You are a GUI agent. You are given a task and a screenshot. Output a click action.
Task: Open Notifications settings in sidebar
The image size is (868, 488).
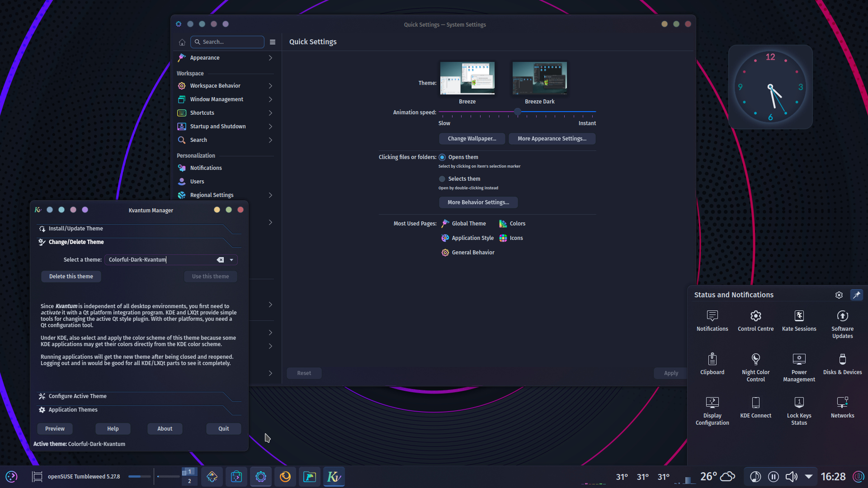point(225,168)
